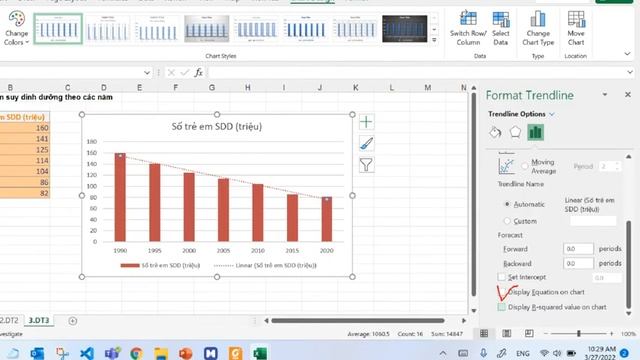
Task: Select column header G
Action: (x=211, y=88)
